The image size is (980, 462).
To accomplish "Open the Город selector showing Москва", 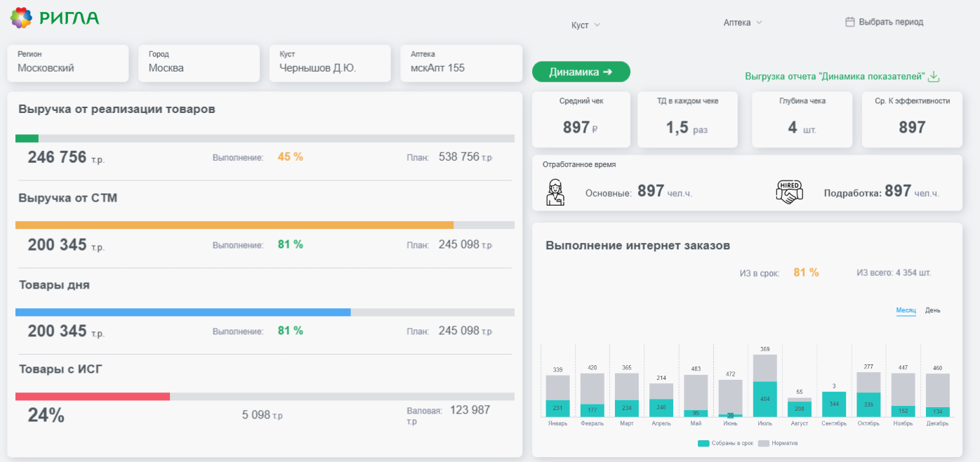I will (199, 63).
